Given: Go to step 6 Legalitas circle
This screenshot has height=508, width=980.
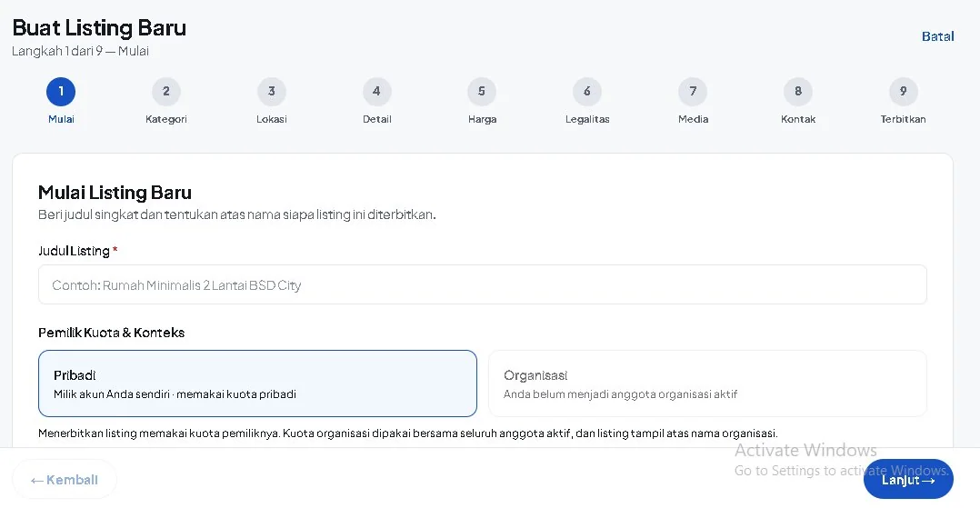Looking at the screenshot, I should pos(587,92).
